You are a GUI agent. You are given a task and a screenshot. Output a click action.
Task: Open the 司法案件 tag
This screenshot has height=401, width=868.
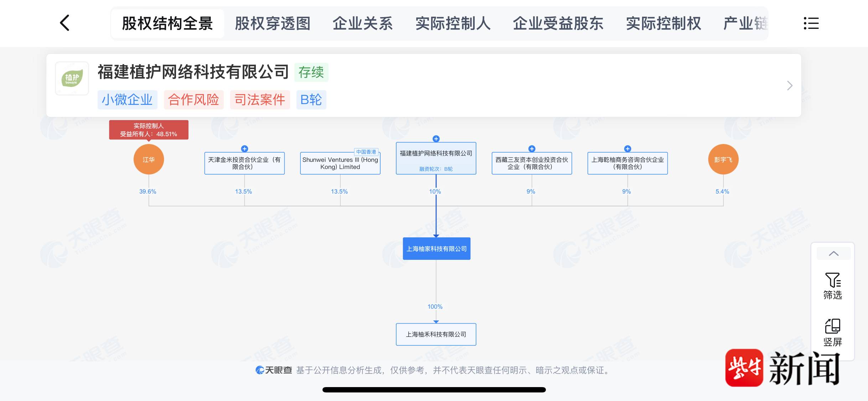click(260, 99)
